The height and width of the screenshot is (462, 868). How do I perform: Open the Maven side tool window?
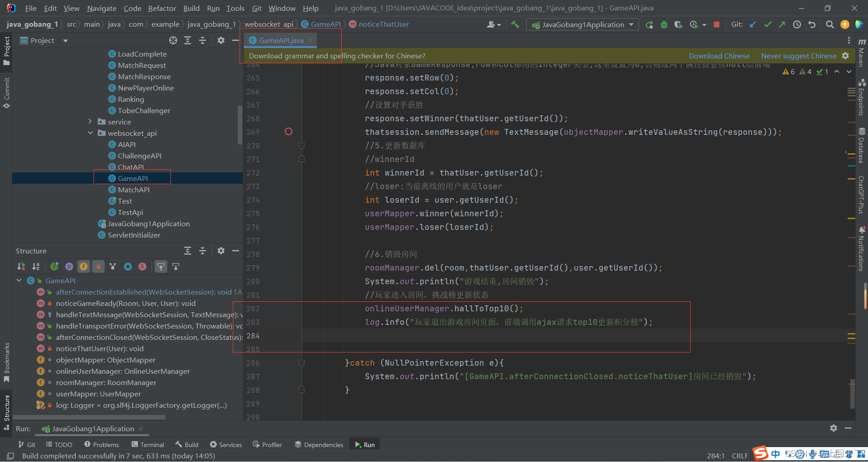coord(862,52)
